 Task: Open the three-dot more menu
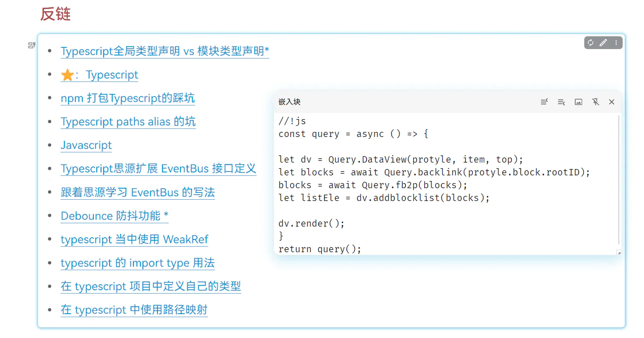(x=616, y=43)
